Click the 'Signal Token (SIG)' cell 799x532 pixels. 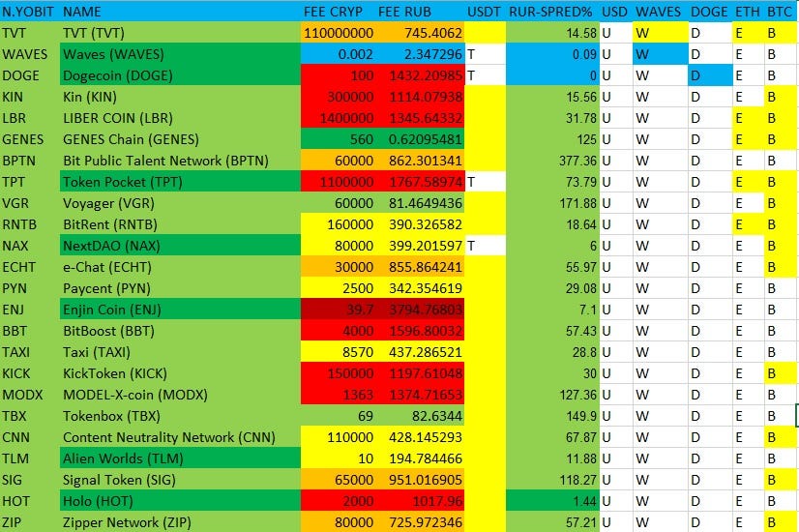[x=180, y=480]
